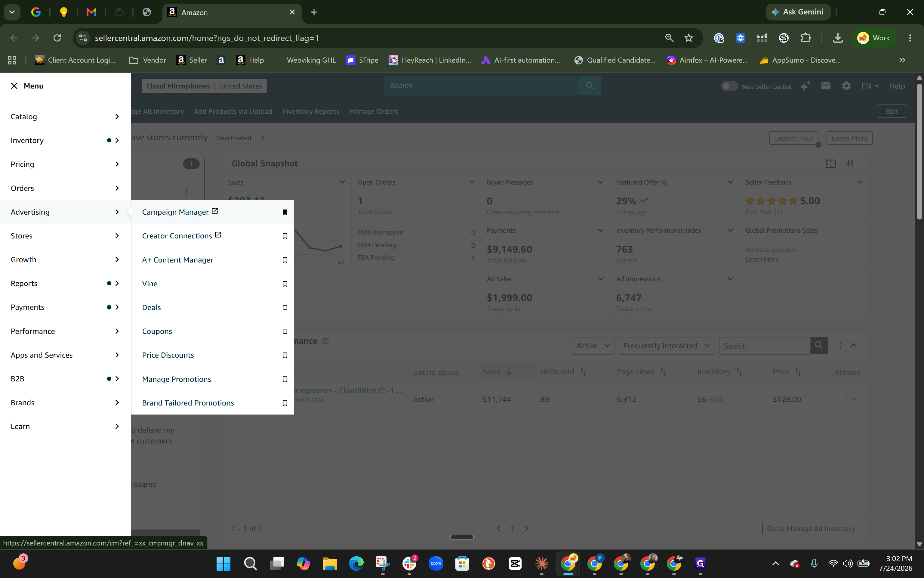Toggle bookmark for Campaign Manager

point(285,212)
